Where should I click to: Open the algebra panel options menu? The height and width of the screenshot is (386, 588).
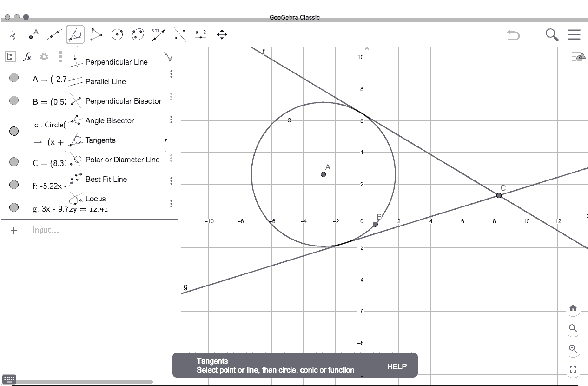[60, 57]
